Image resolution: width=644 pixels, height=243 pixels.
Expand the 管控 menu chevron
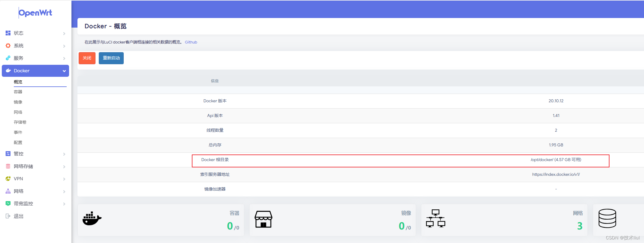point(64,154)
